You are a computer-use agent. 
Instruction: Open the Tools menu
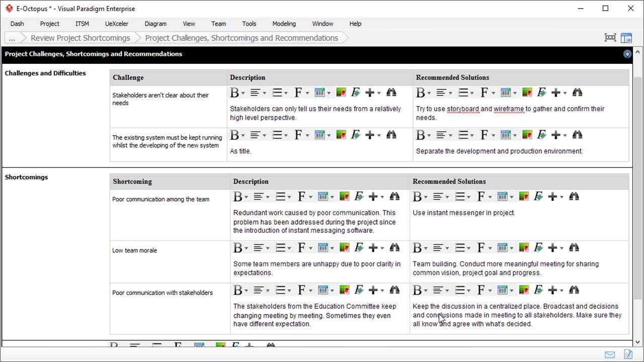(249, 24)
